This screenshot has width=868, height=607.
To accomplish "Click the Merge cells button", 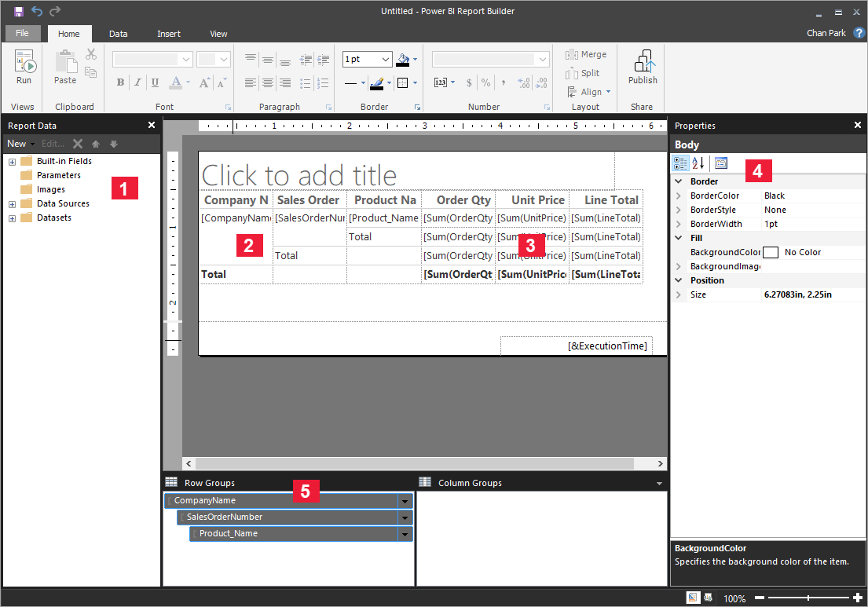I will click(x=586, y=54).
